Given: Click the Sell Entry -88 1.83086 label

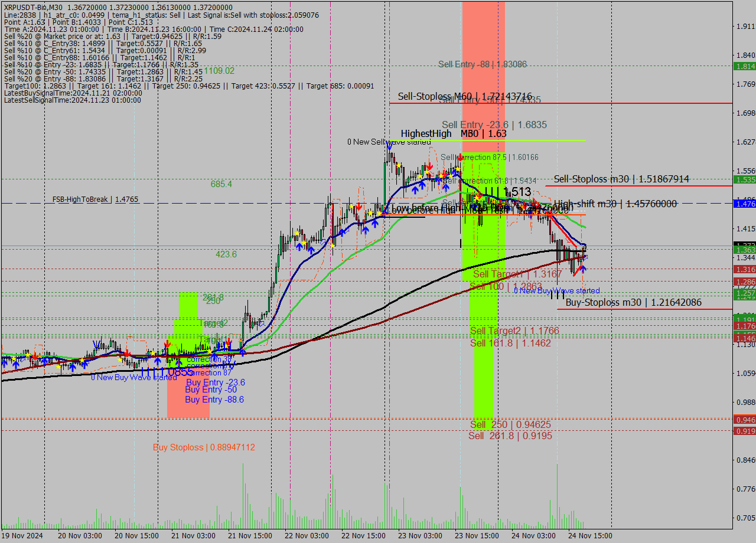Looking at the screenshot, I should tap(483, 64).
